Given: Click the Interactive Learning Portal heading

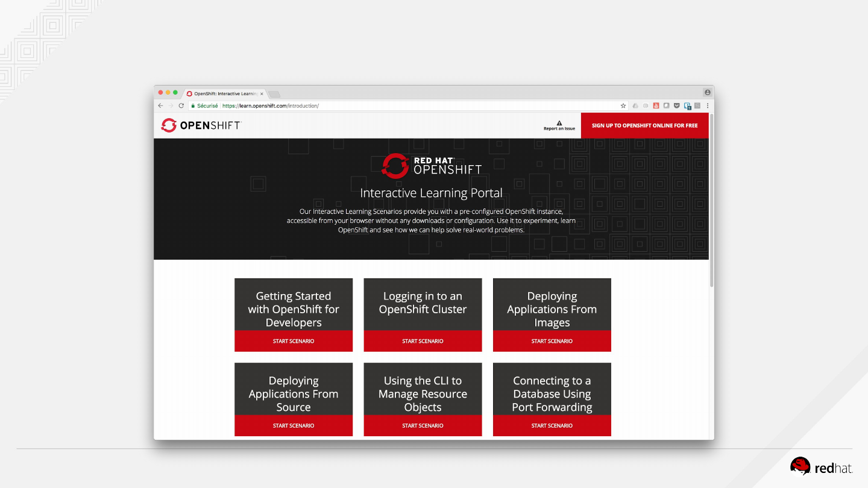Looking at the screenshot, I should point(431,193).
